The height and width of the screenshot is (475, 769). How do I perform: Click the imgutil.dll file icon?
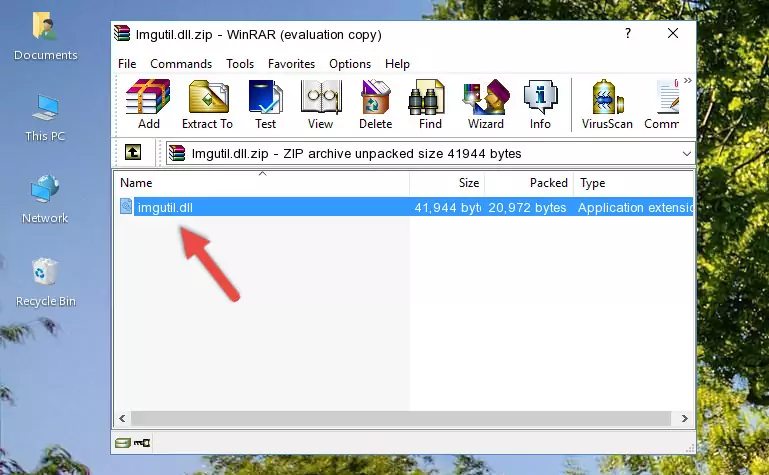[126, 206]
